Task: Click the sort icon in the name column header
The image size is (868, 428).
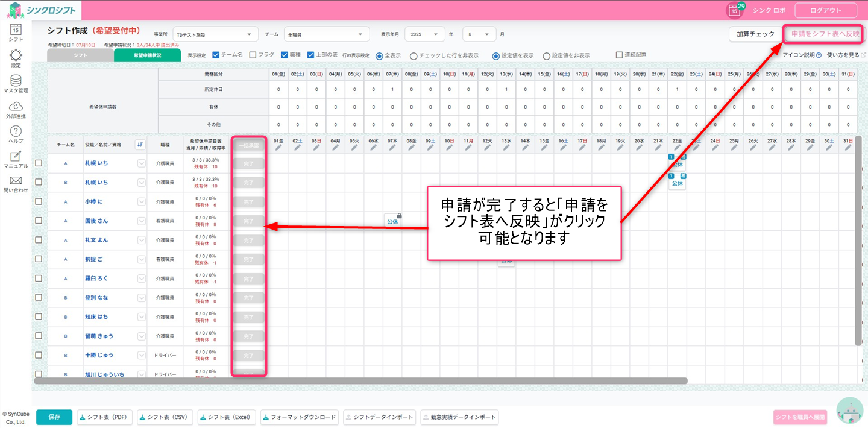Action: [x=140, y=145]
